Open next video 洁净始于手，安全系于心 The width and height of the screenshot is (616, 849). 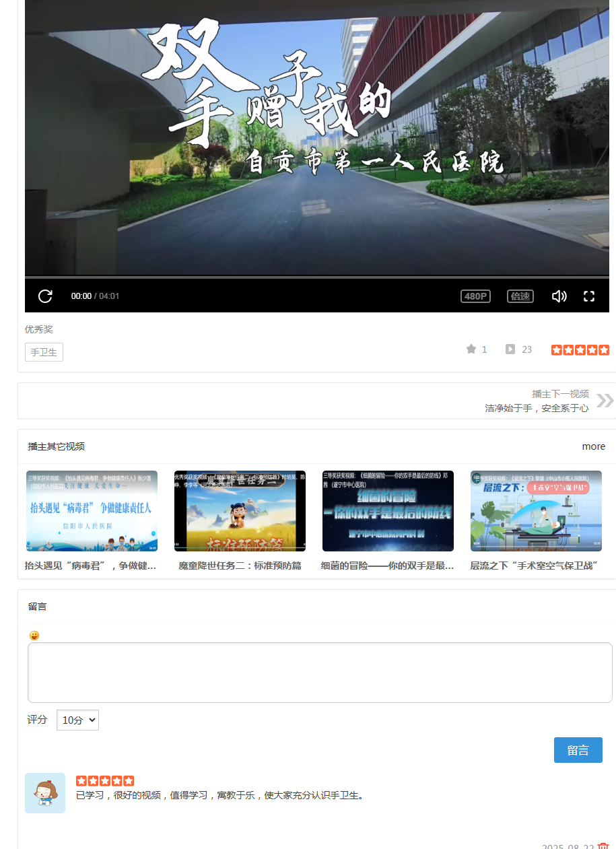537,408
